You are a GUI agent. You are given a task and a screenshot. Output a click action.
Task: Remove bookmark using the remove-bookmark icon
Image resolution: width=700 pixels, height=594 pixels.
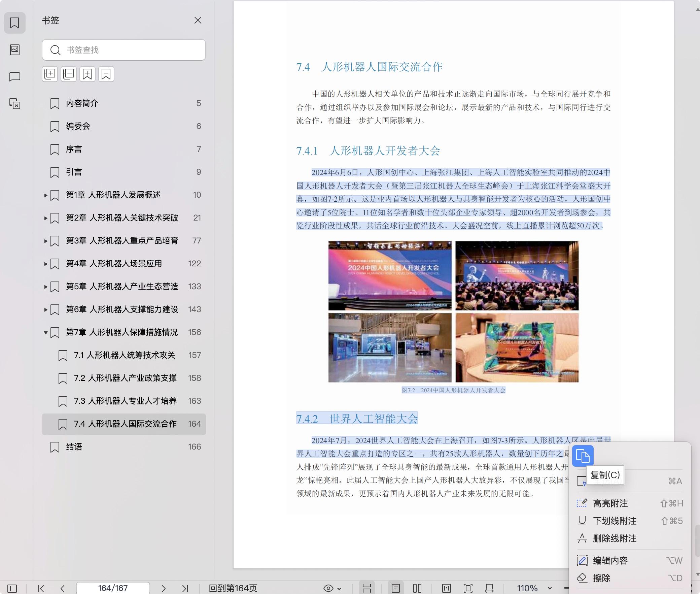click(x=106, y=74)
